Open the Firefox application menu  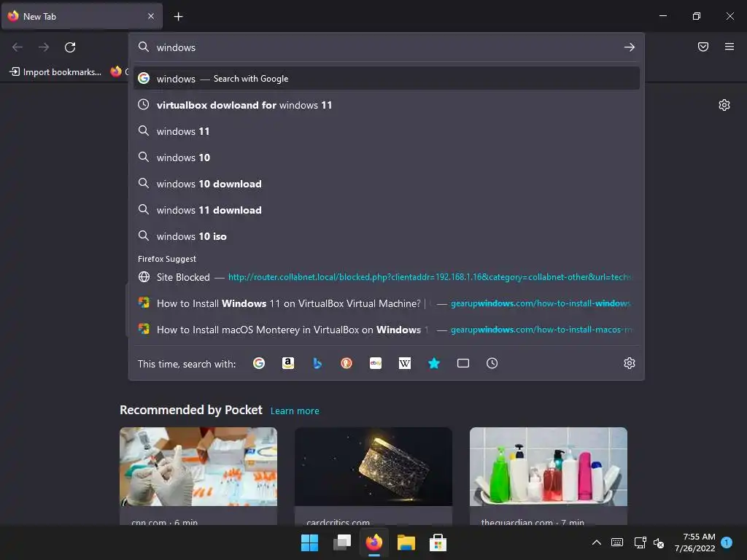(729, 47)
